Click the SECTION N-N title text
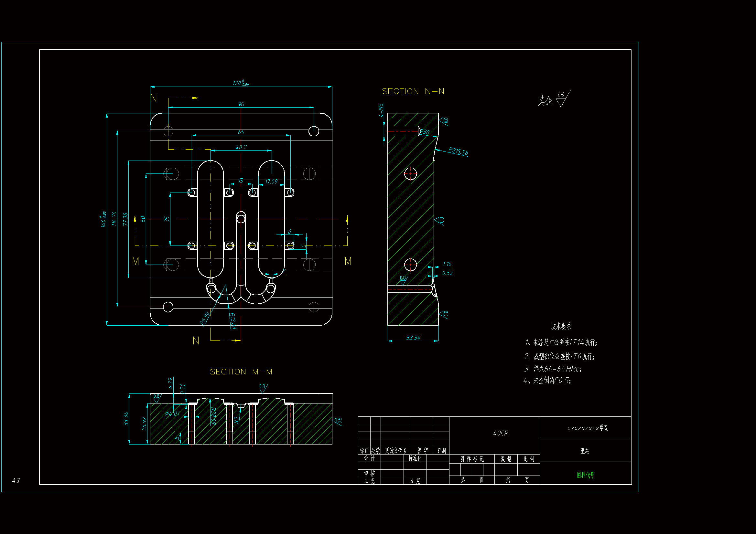This screenshot has height=534, width=756. coord(413,91)
